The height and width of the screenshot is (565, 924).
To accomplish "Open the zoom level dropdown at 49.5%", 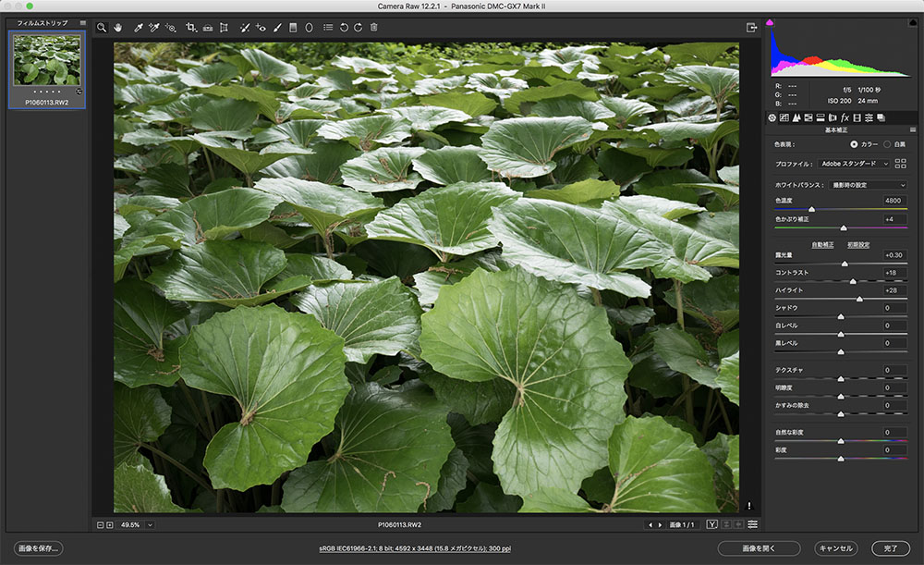I will [x=150, y=524].
